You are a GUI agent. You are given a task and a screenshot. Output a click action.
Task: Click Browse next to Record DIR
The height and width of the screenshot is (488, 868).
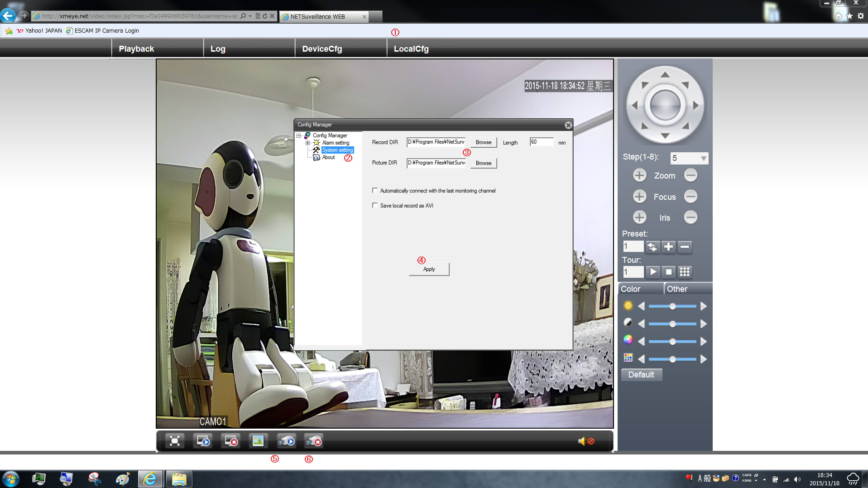(483, 142)
